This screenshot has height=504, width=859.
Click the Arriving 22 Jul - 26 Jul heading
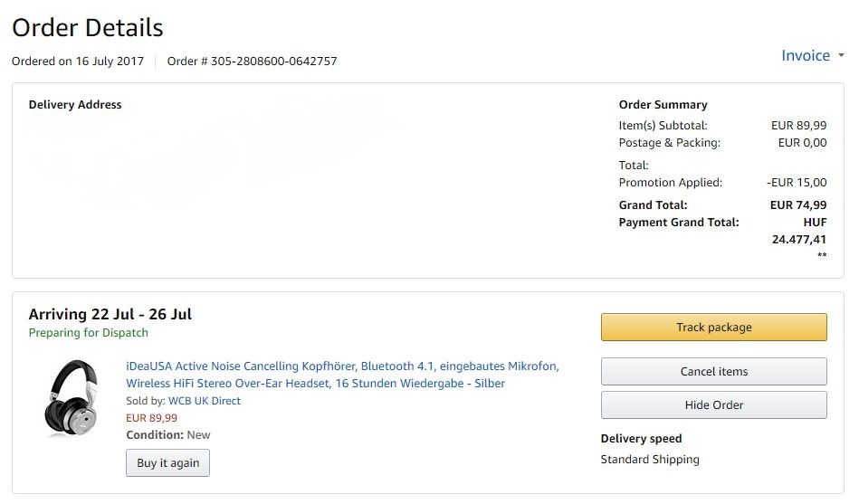(x=110, y=315)
